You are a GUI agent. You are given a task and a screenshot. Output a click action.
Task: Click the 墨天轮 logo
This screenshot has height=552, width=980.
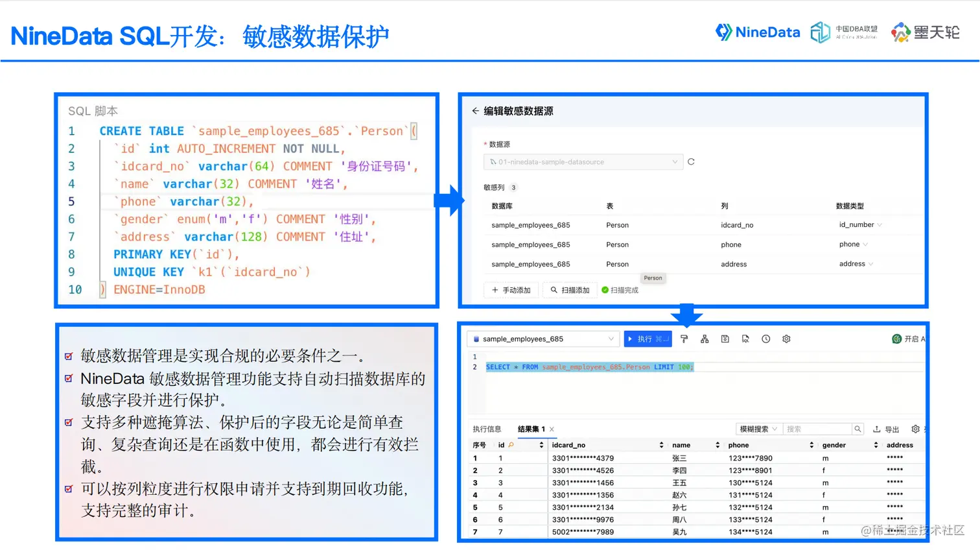[x=926, y=32]
